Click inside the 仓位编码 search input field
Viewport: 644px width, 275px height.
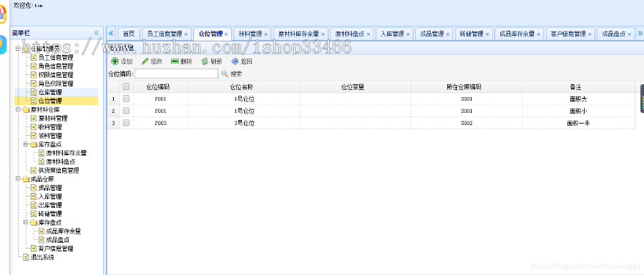tap(176, 74)
